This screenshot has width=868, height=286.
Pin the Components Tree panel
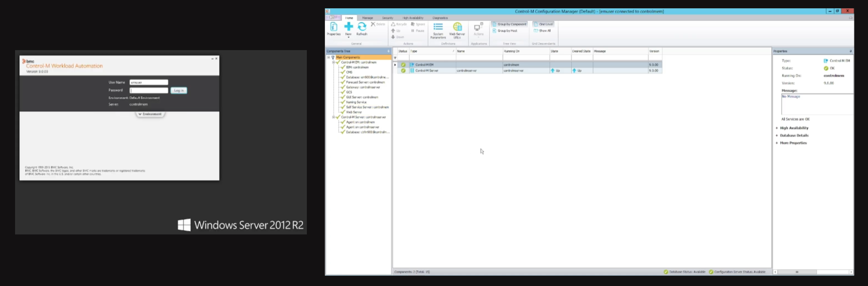coord(388,51)
